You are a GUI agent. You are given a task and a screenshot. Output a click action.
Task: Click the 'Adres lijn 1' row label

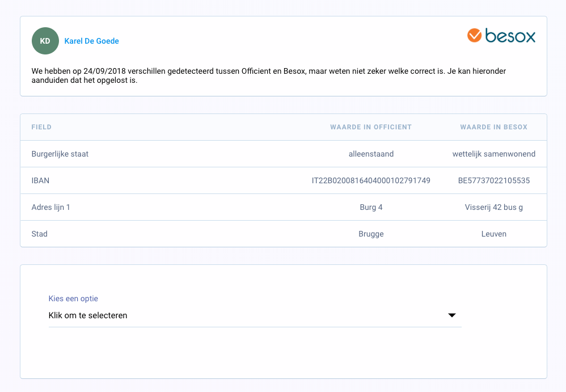click(50, 207)
